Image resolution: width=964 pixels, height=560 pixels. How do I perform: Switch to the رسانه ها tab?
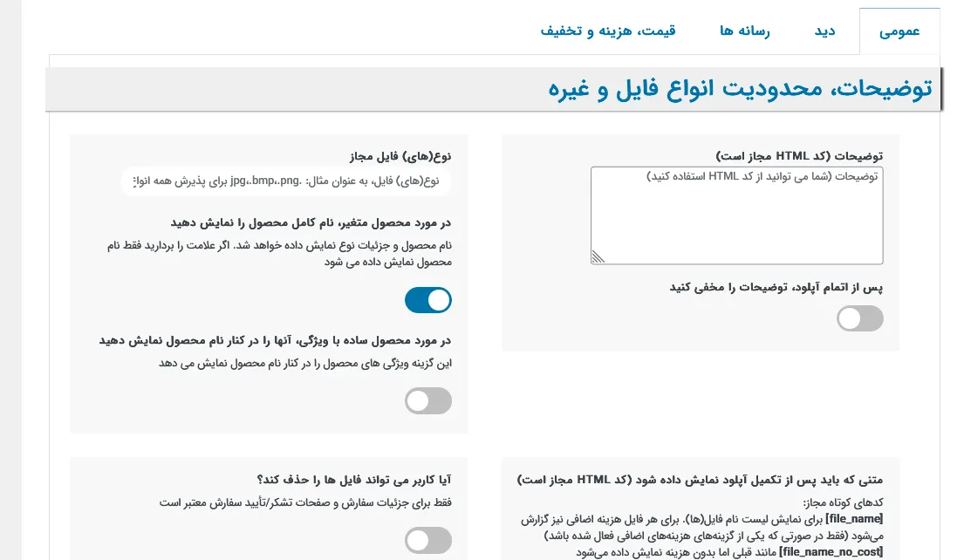pyautogui.click(x=744, y=31)
